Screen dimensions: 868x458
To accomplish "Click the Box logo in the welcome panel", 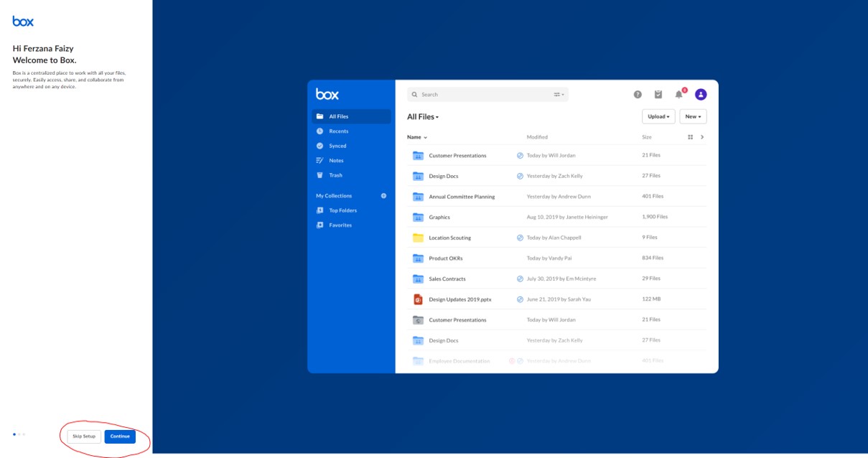I will coord(23,22).
